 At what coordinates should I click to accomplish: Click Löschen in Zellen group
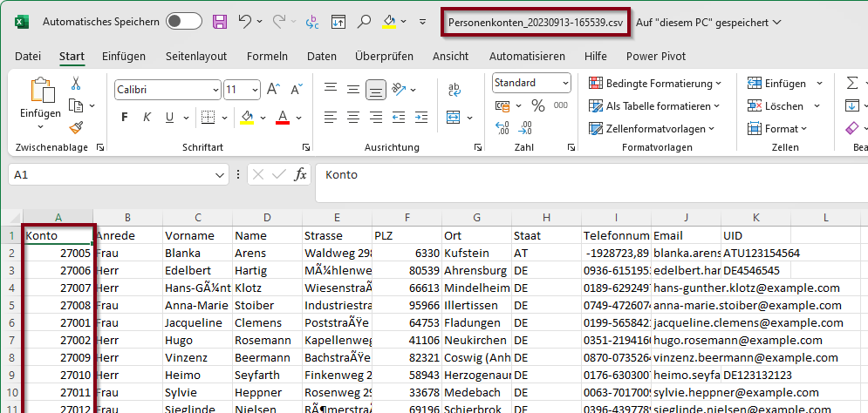(776, 106)
